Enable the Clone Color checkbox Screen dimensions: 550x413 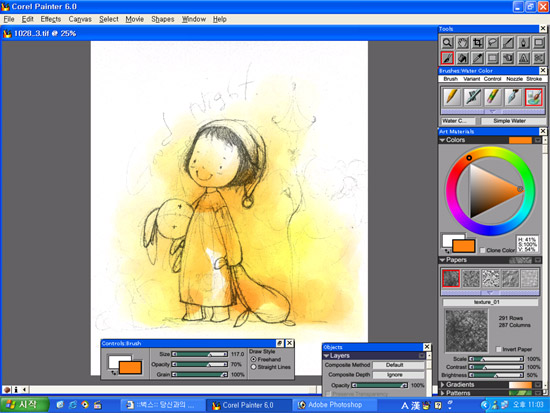click(x=483, y=250)
